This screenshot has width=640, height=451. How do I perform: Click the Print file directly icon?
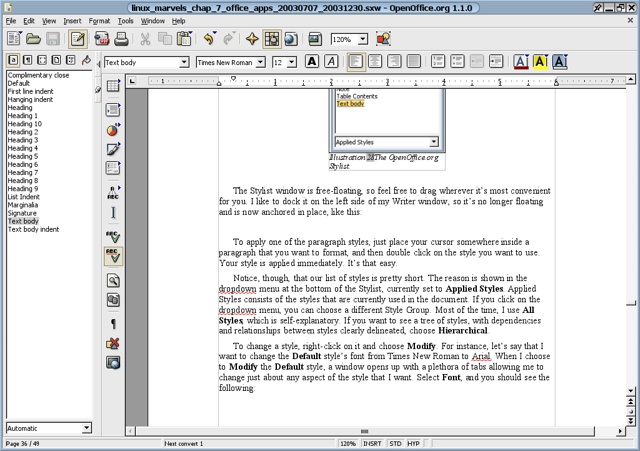pyautogui.click(x=124, y=40)
